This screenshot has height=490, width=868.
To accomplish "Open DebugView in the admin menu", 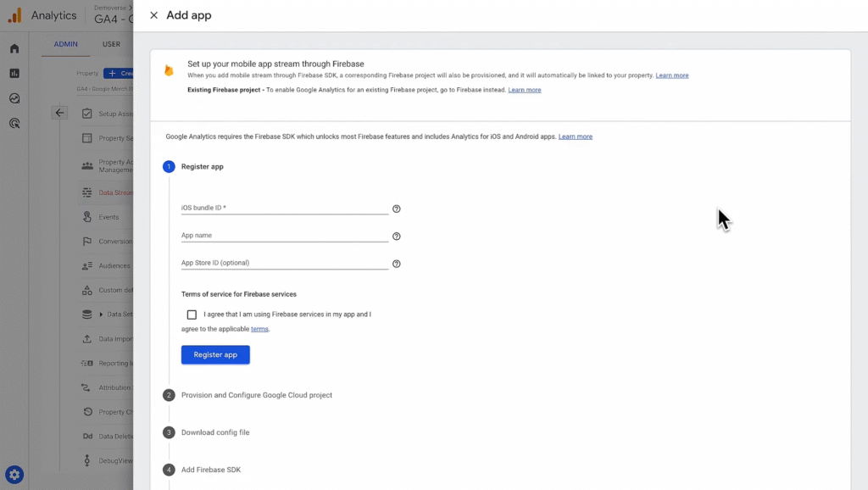I will click(x=115, y=460).
